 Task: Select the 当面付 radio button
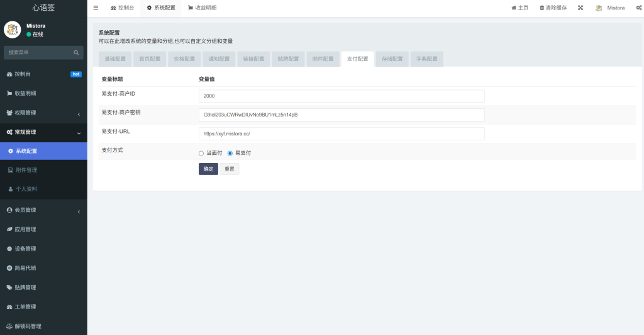point(201,153)
